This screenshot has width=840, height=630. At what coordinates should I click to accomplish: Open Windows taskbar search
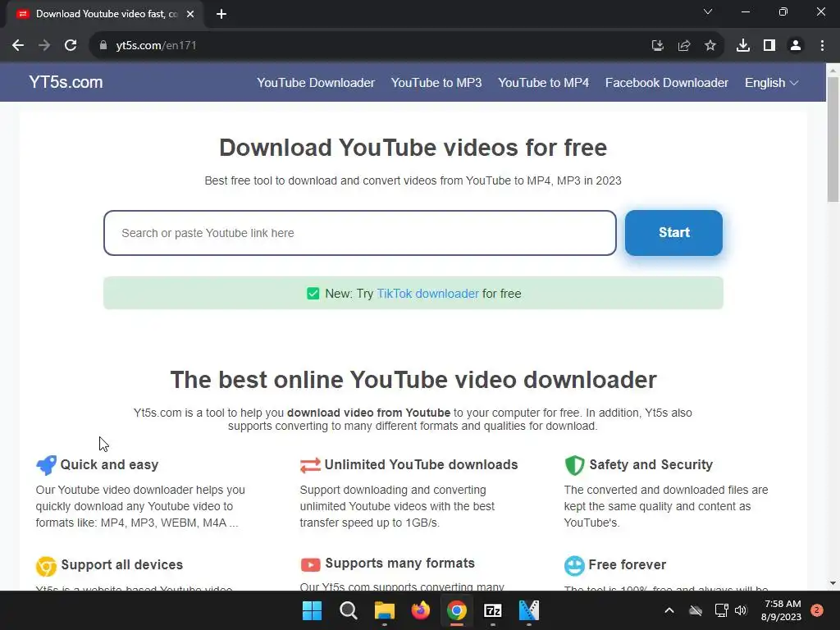[348, 610]
